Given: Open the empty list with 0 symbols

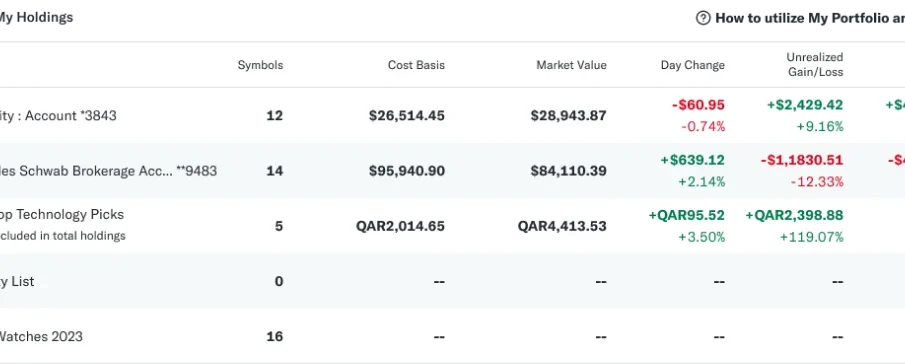Looking at the screenshot, I should coord(17,282).
